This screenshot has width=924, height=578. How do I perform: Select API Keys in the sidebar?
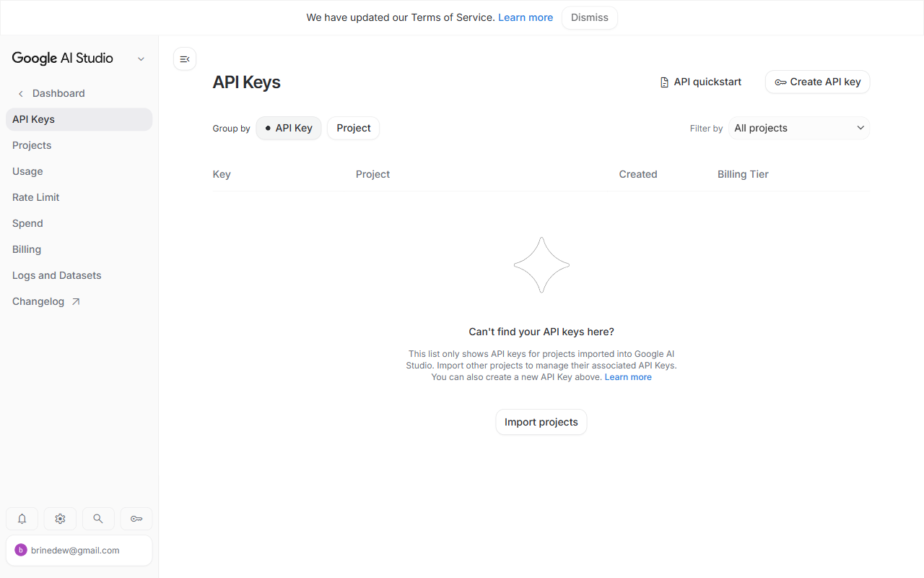click(79, 119)
